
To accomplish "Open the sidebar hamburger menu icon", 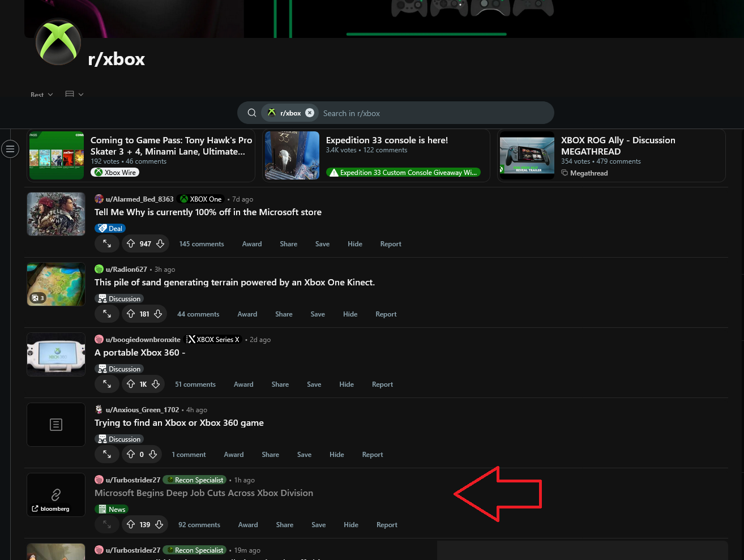I will click(10, 149).
